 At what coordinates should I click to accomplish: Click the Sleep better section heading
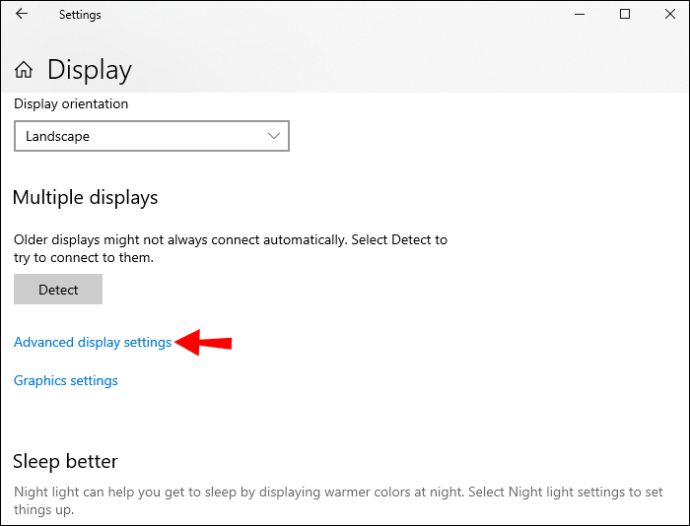coord(66,461)
